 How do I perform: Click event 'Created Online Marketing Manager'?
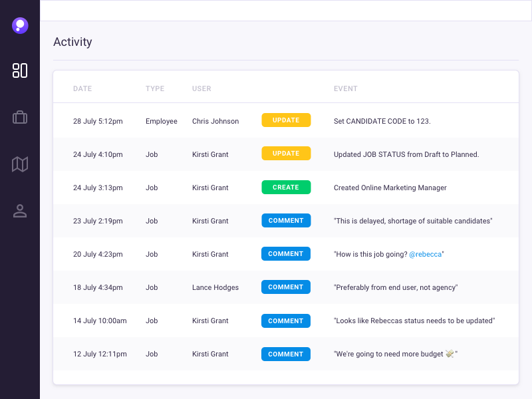(x=390, y=188)
